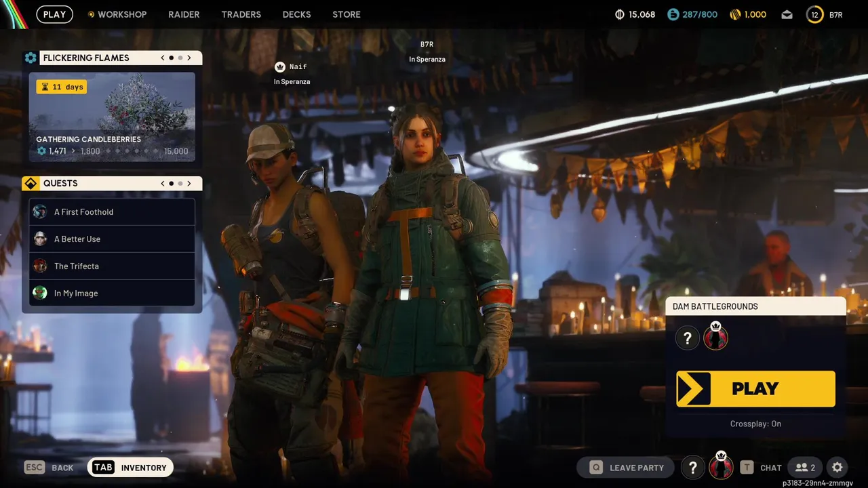This screenshot has width=868, height=488.
Task: Select first Quests page dot
Action: 171,183
